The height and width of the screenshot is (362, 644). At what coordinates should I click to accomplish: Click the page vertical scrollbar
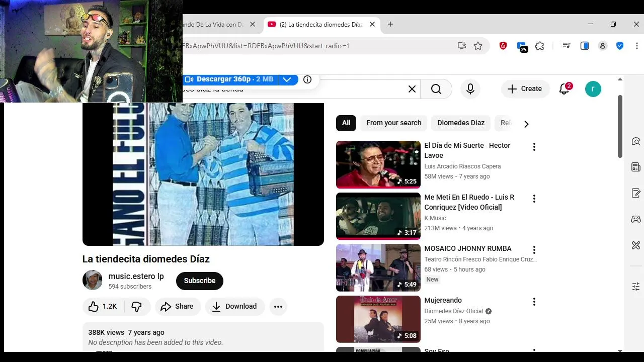(620, 126)
